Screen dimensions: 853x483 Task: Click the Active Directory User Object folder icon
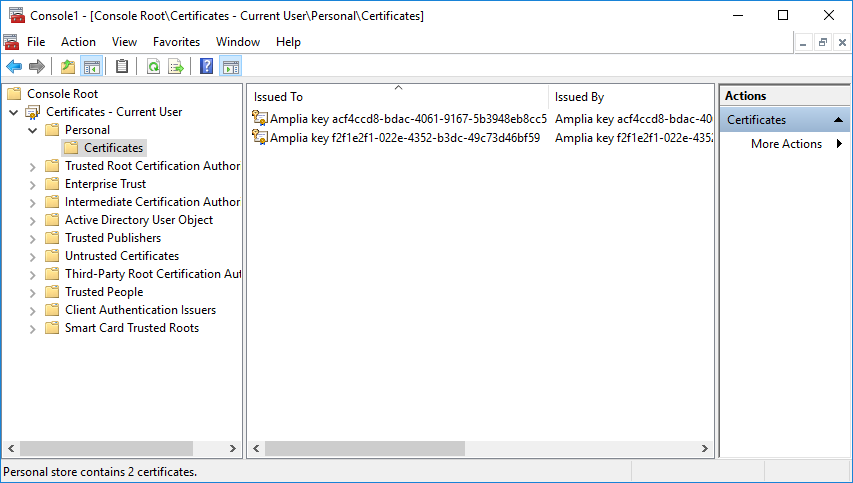52,220
